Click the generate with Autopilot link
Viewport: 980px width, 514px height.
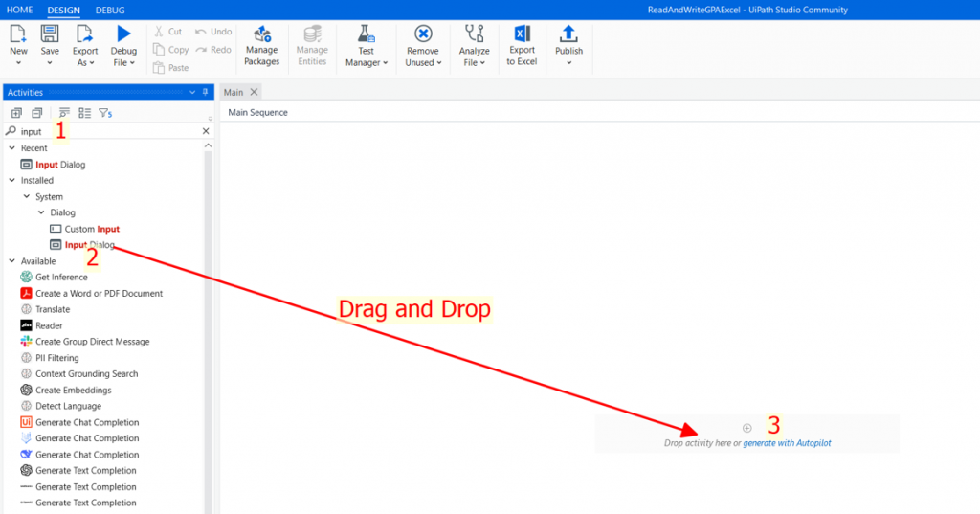pos(787,443)
